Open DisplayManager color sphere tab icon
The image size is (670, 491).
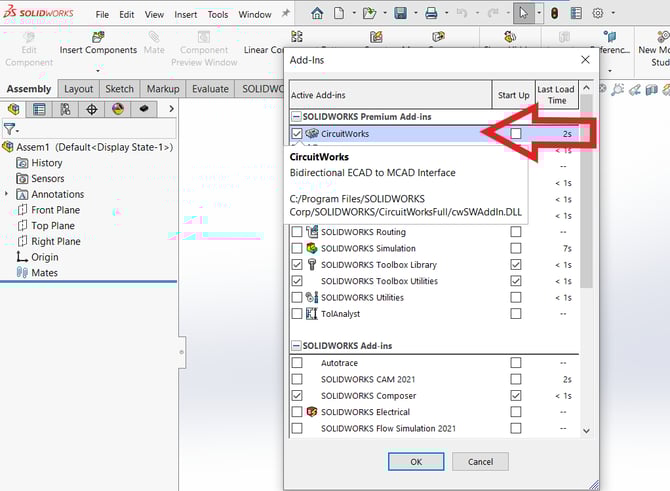pyautogui.click(x=118, y=109)
